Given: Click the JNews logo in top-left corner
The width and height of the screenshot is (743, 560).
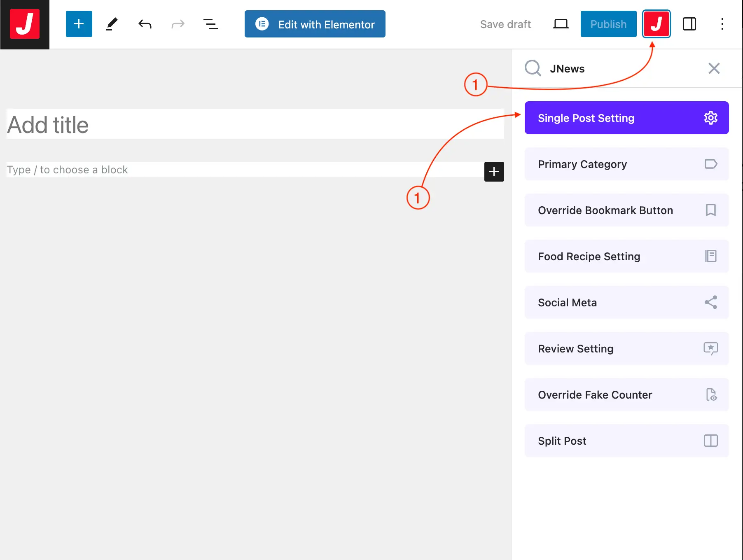Looking at the screenshot, I should click(x=25, y=24).
